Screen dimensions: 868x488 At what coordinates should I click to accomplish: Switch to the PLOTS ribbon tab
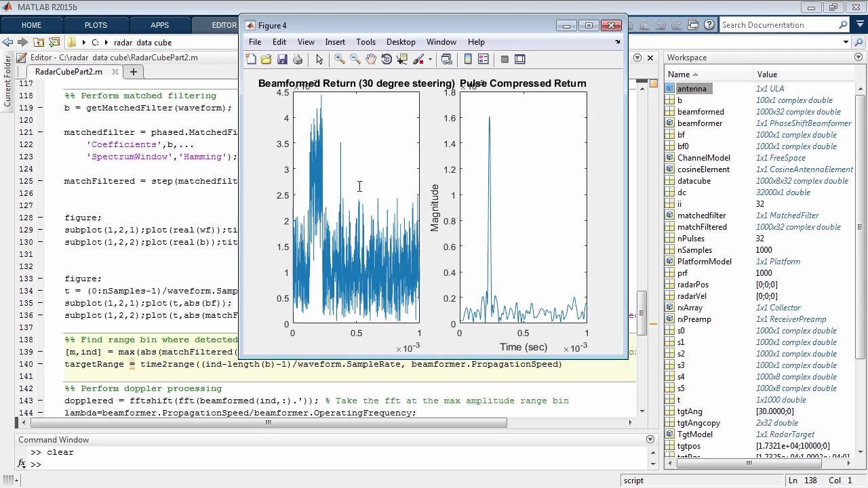click(96, 25)
